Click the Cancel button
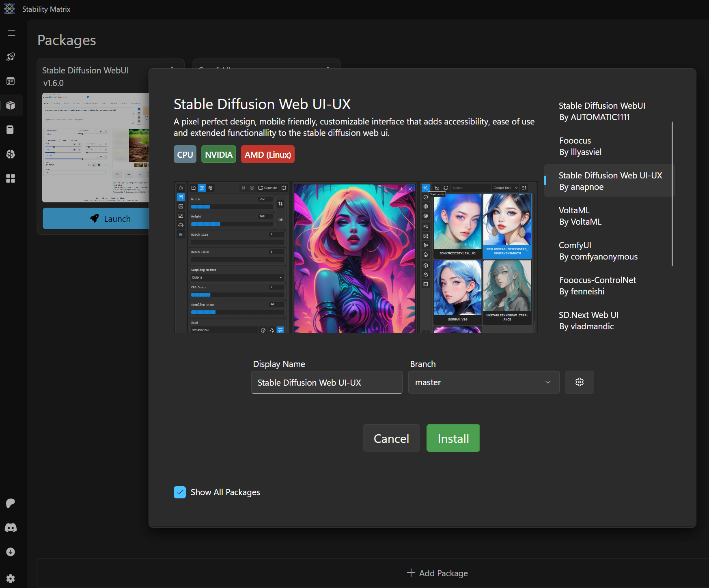The image size is (709, 588). (x=391, y=438)
